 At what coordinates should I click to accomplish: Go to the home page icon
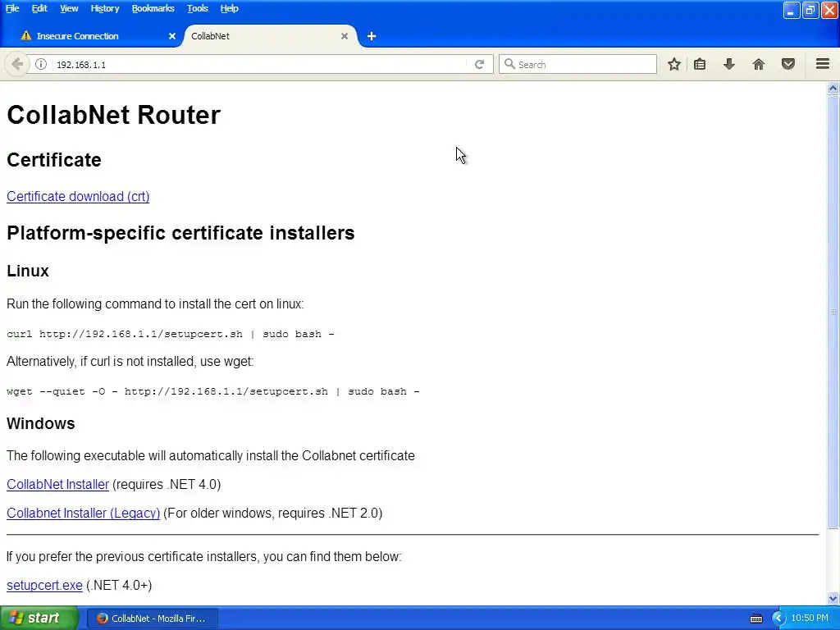coord(759,64)
